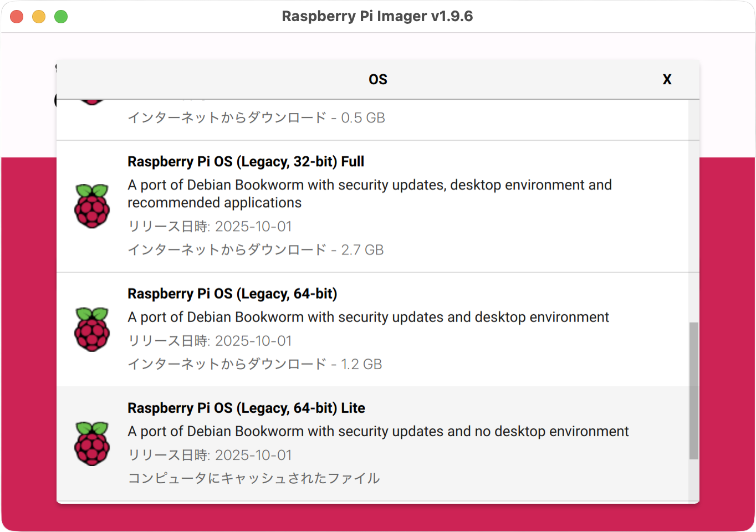Click the raspberry icon for Legacy 64-bit Lite
This screenshot has width=756, height=532.
[x=92, y=443]
